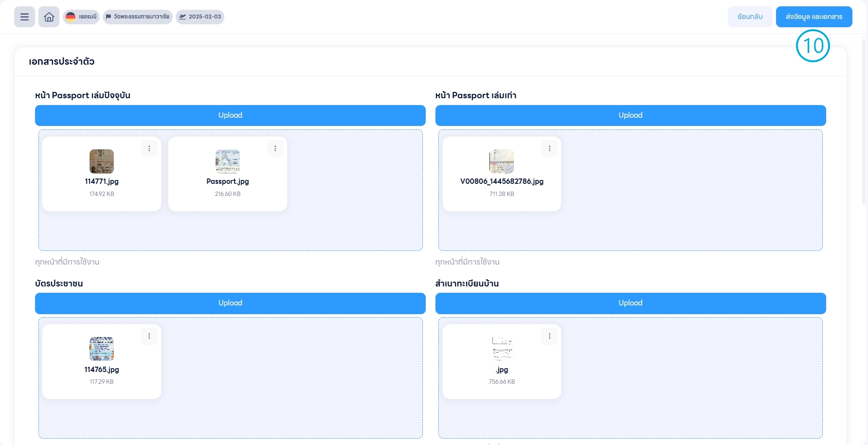Click the page vertical scrollbar

864,122
